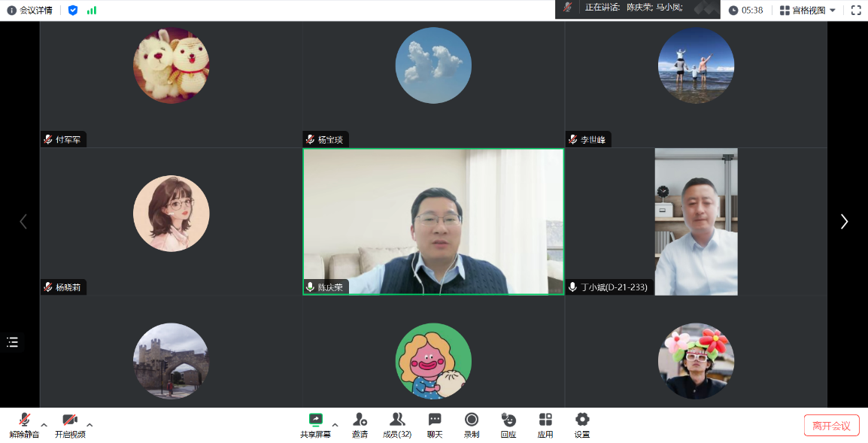Open 设置 settings from the toolbar
Screen dimensions: 868x443
tap(582, 425)
